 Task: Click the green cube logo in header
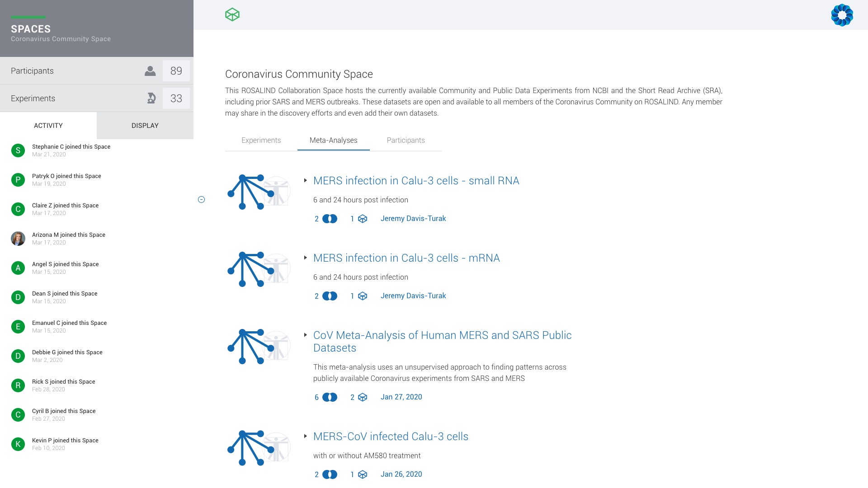point(232,14)
